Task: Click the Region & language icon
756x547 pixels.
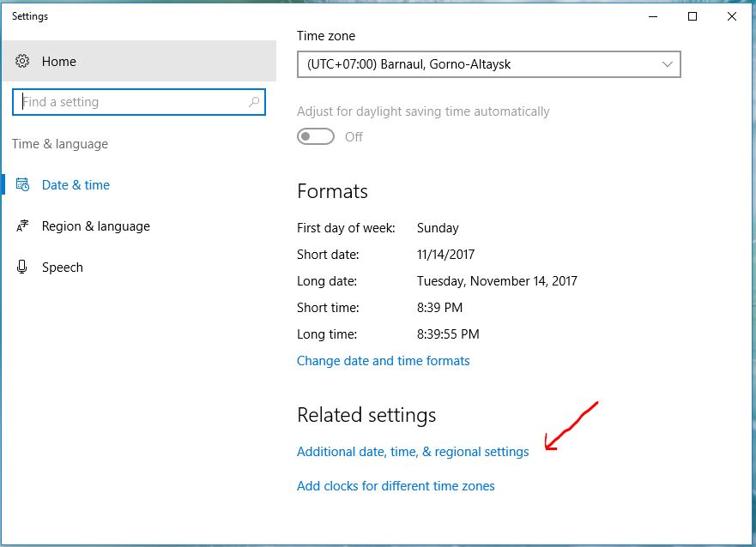Action: 23,226
